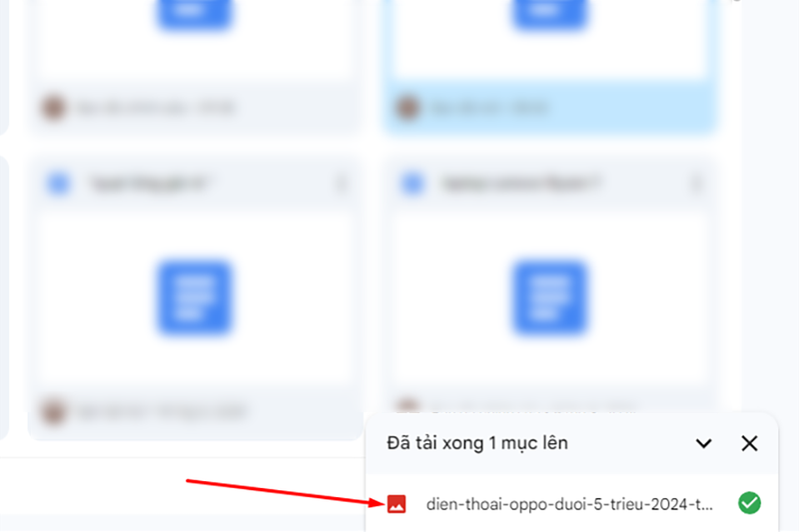Click owner avatar in the upper-left card footer
This screenshot has height=532, width=799.
coord(53,108)
